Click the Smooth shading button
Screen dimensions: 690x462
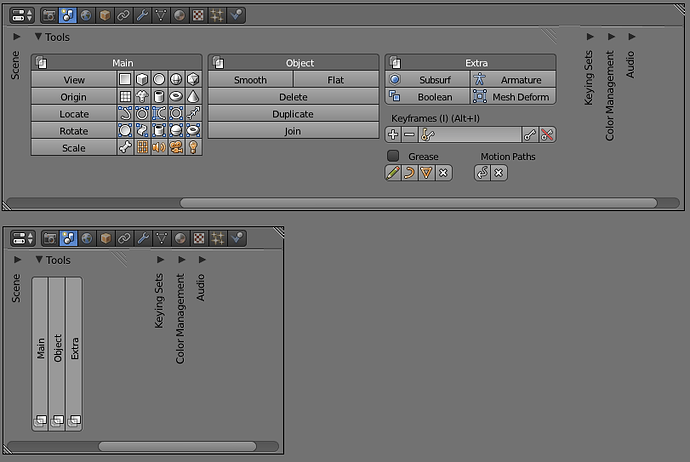coord(250,80)
